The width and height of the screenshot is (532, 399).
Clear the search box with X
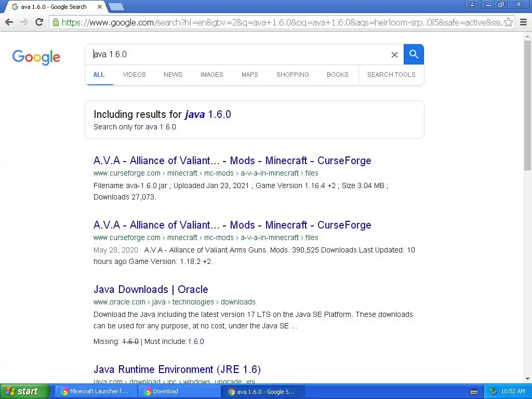pyautogui.click(x=394, y=55)
